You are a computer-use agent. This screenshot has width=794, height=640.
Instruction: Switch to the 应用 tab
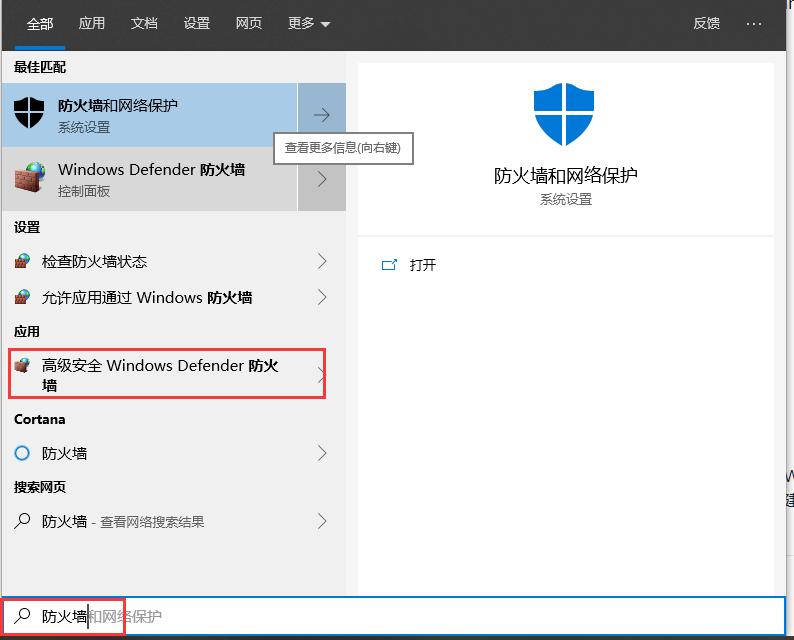(92, 23)
